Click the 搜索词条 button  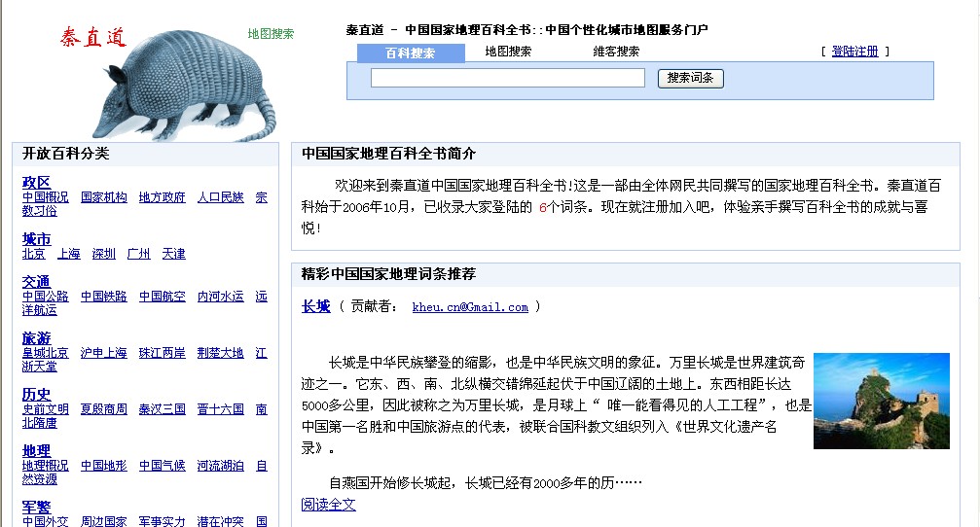pyautogui.click(x=691, y=78)
